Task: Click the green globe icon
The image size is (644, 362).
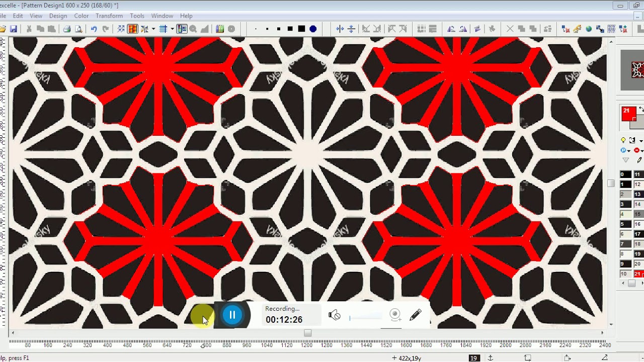Action: [589, 29]
